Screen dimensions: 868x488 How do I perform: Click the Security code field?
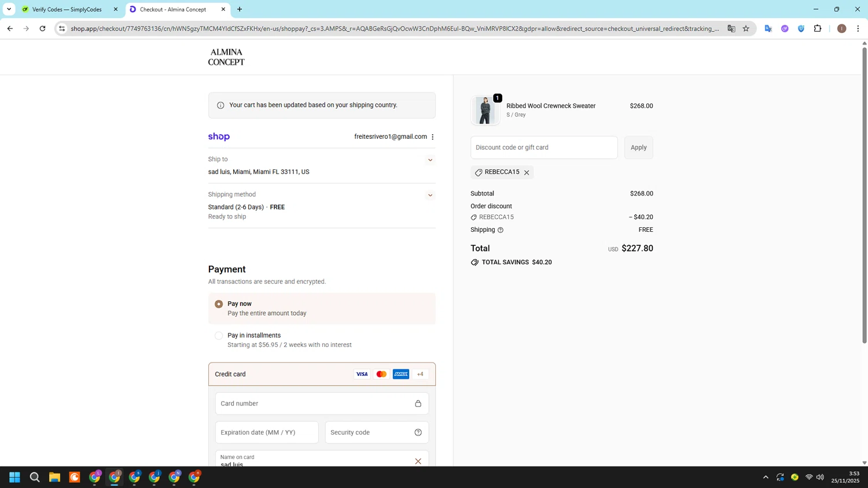[377, 432]
